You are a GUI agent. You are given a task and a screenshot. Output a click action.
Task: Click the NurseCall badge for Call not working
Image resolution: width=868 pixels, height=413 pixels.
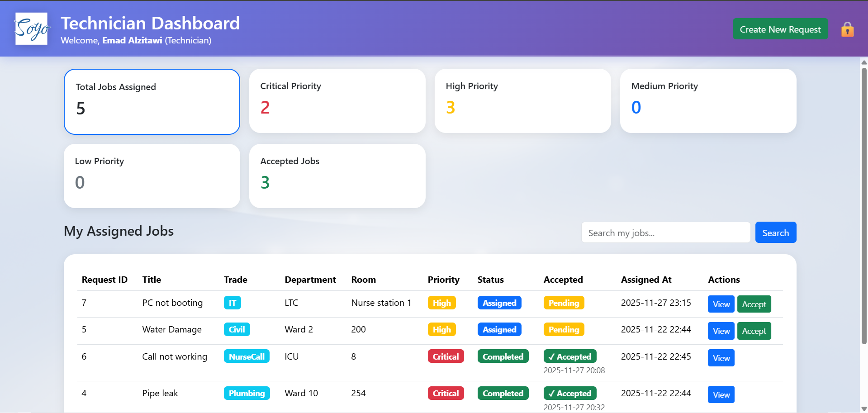point(247,356)
